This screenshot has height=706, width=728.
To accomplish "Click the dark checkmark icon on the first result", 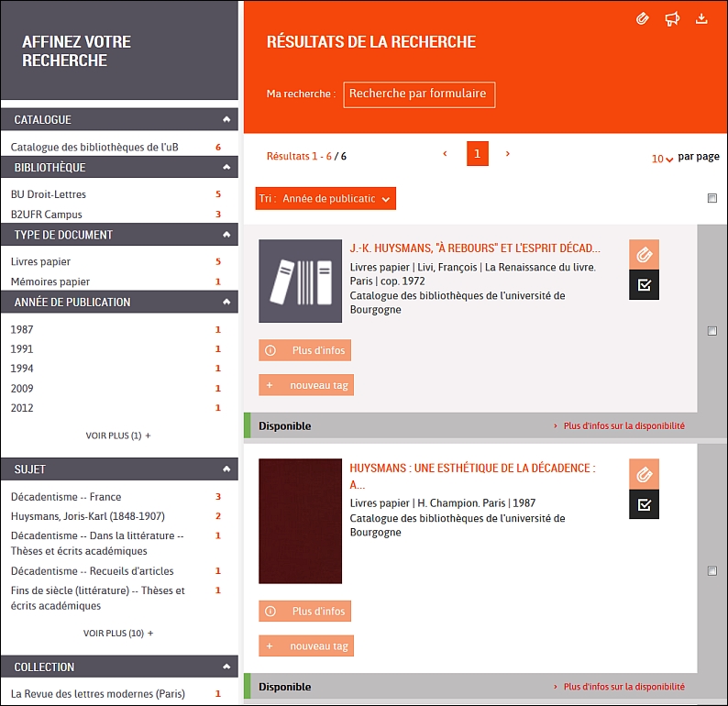I will pos(644,285).
